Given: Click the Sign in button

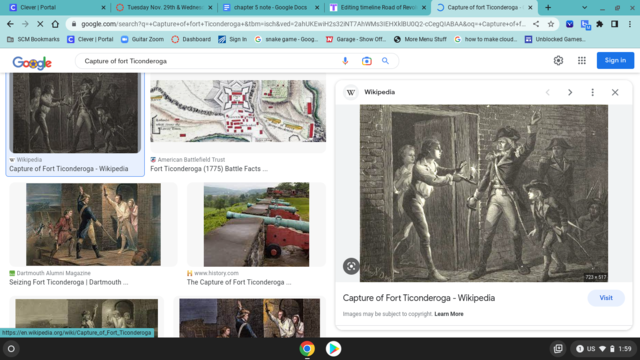Looking at the screenshot, I should (x=615, y=60).
